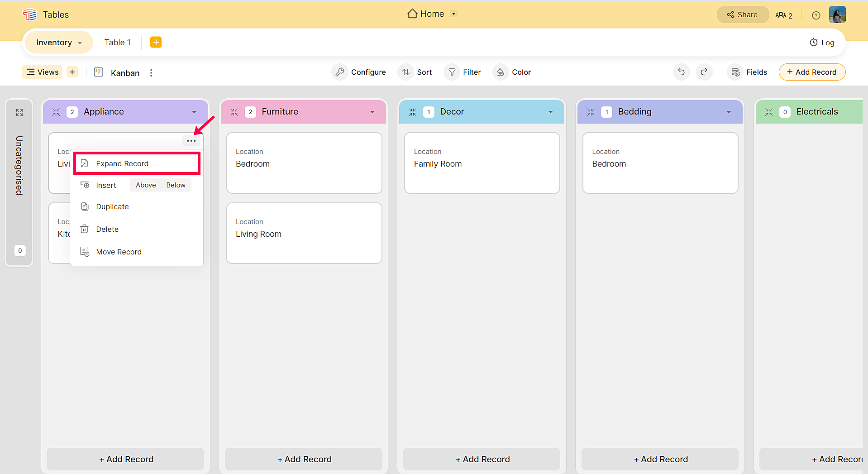Click the three-dot menu on the Appliance card
Image resolution: width=868 pixels, height=474 pixels.
[x=191, y=141]
